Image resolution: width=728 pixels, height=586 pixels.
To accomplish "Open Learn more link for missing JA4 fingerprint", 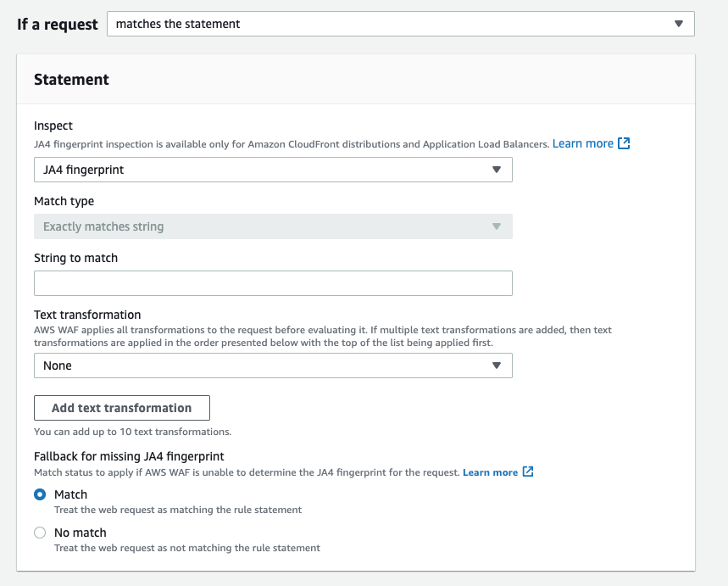I will (491, 472).
